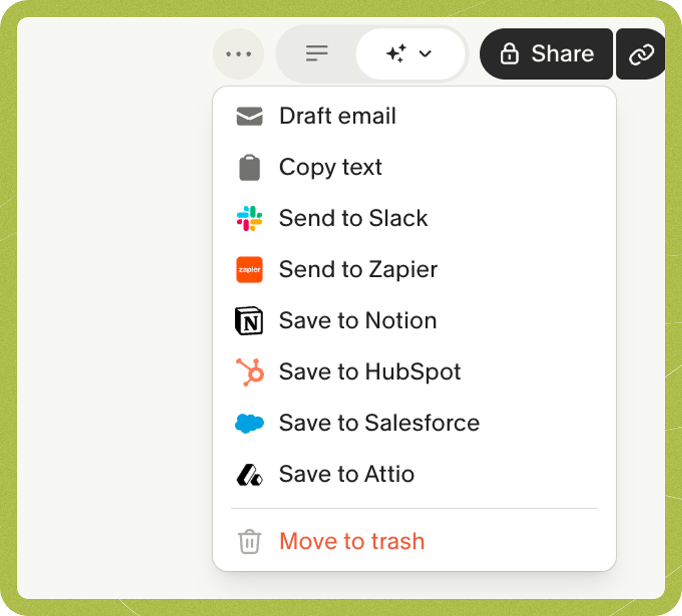Copy link using the chain icon button
682x616 pixels.
(641, 55)
